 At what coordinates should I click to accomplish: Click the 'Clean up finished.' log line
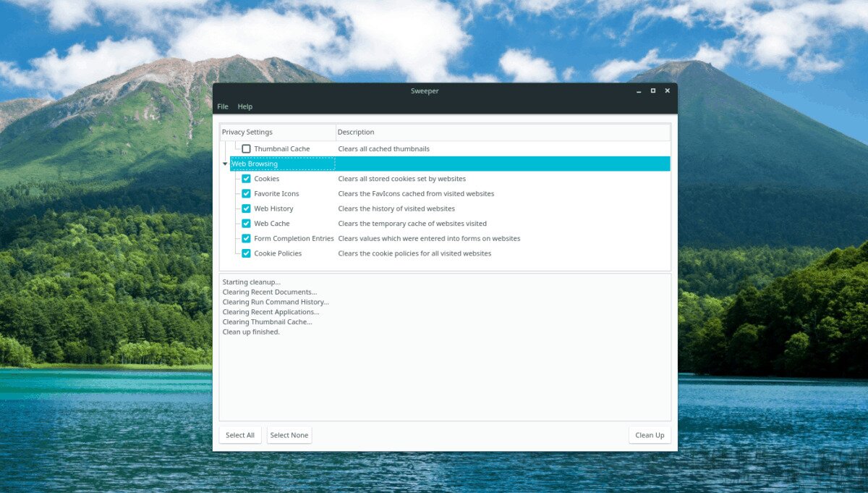251,332
